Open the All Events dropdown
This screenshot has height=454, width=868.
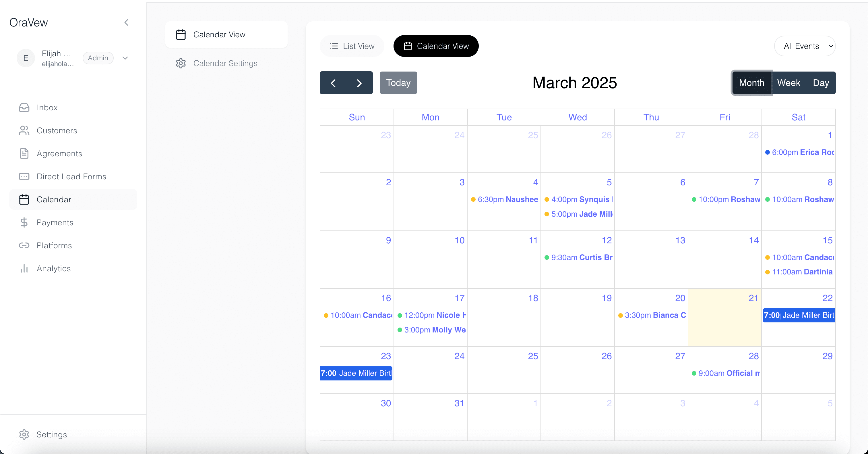click(x=805, y=46)
